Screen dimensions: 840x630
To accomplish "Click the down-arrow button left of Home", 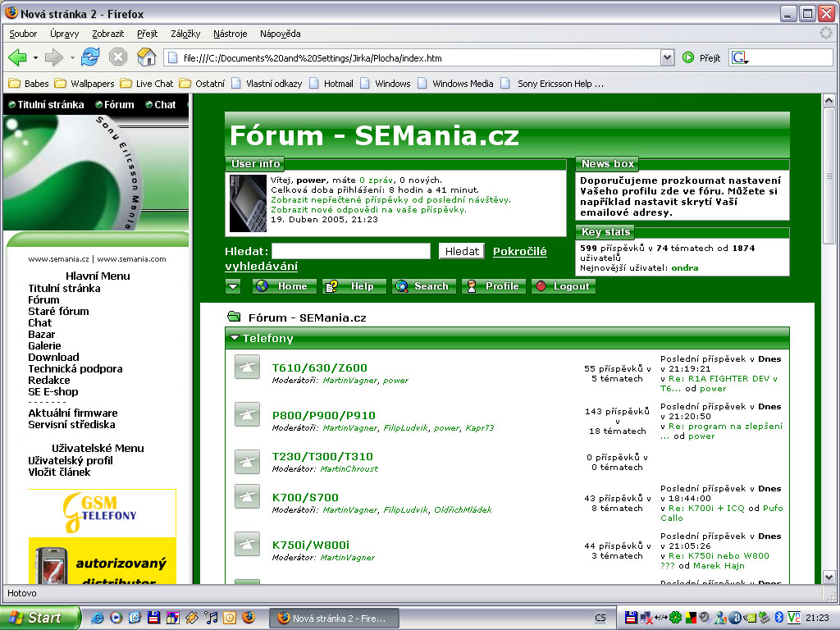I will coord(233,286).
